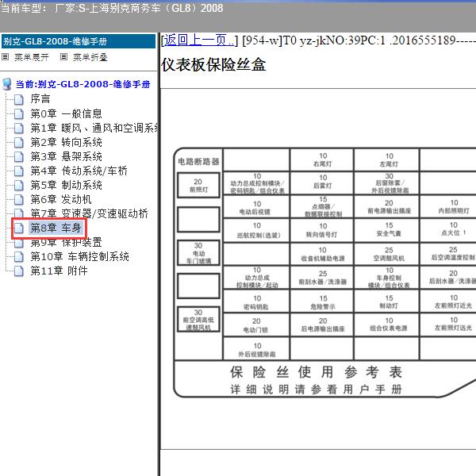Click the 10 内部照明灯 fuse cell
The image size is (476, 476).
(448, 207)
